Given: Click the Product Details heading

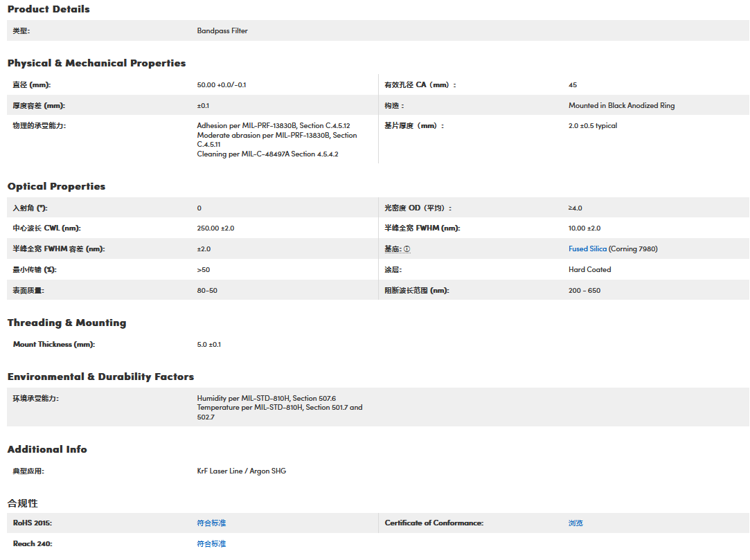Looking at the screenshot, I should point(48,9).
